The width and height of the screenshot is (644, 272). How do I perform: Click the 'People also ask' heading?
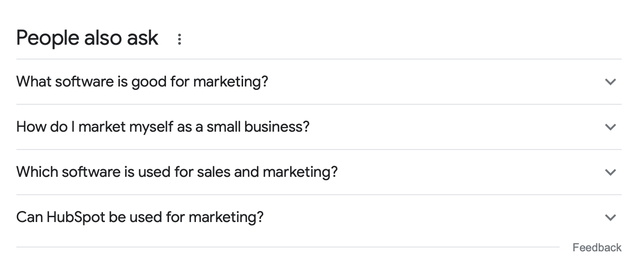point(87,38)
